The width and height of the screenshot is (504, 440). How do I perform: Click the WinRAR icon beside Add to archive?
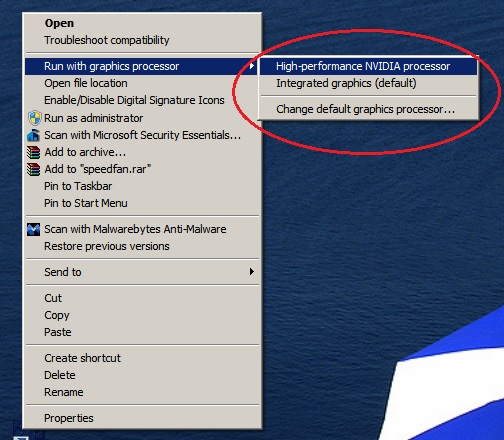(33, 152)
